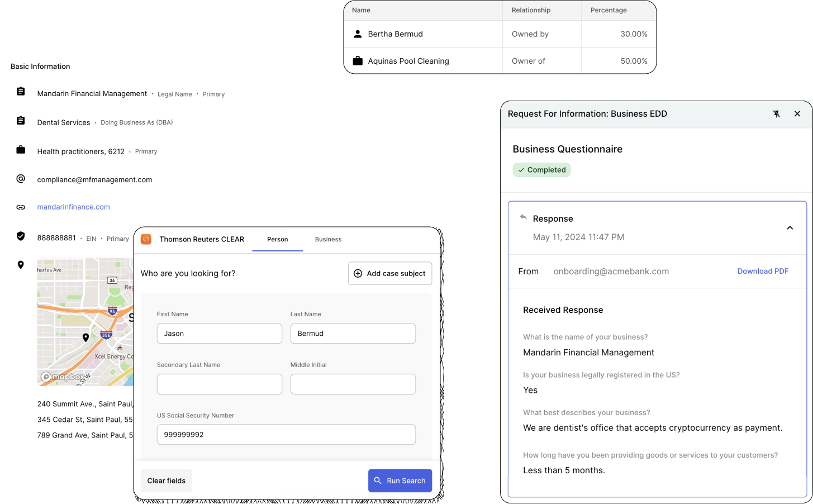
Task: Switch to the Business tab
Action: pos(328,239)
